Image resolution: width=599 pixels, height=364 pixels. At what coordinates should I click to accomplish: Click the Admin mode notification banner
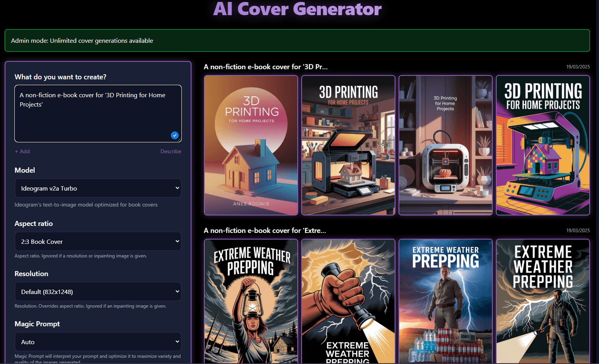point(297,40)
